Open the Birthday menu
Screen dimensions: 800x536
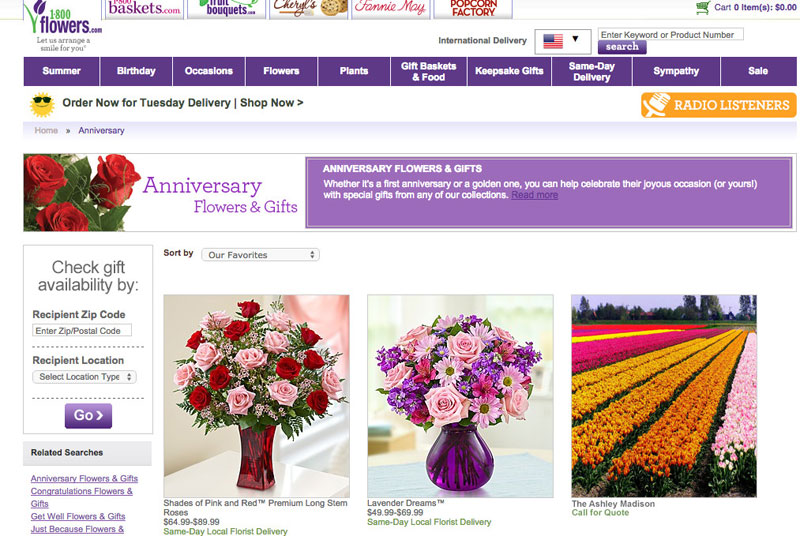click(x=136, y=71)
